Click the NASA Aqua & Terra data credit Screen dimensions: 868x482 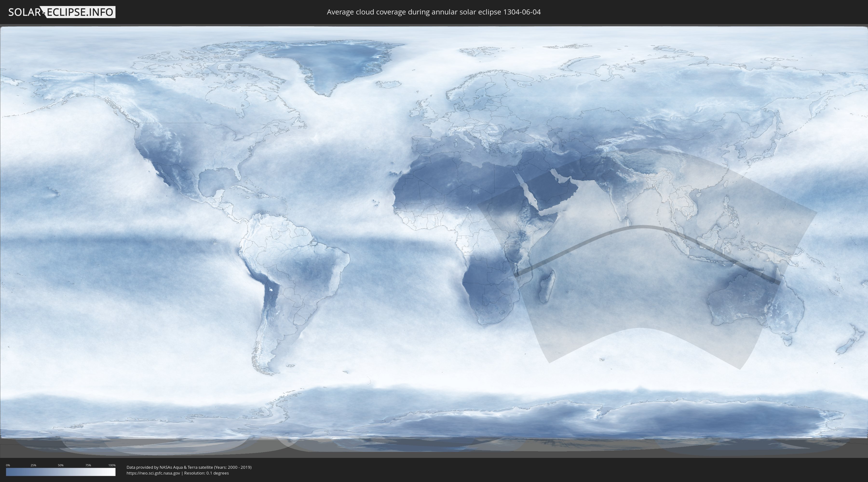pyautogui.click(x=189, y=467)
